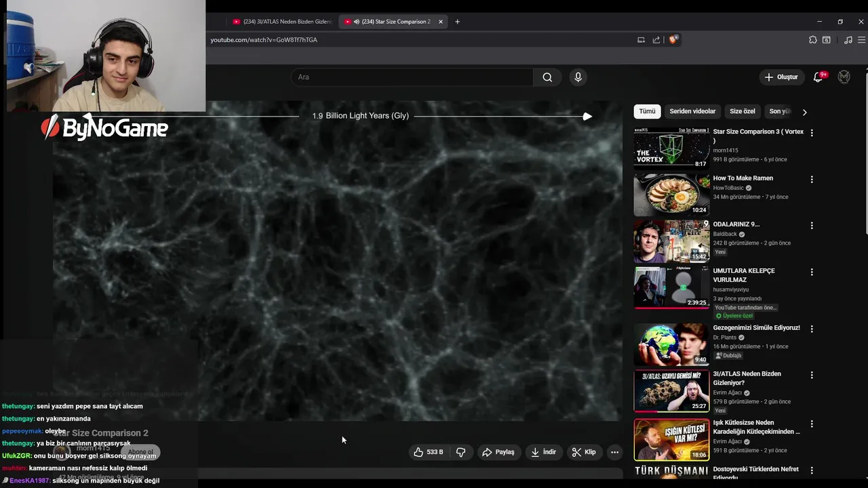Open Brave Shields lion icon

pyautogui.click(x=673, y=40)
